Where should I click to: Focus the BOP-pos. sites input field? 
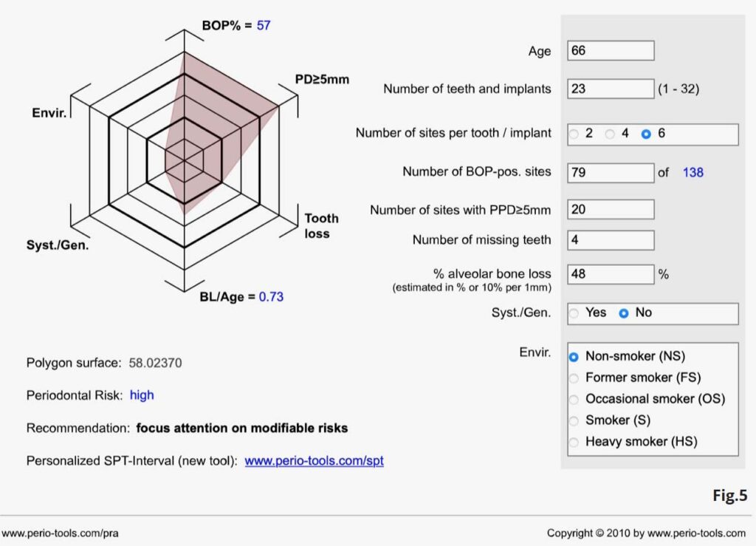(x=611, y=172)
